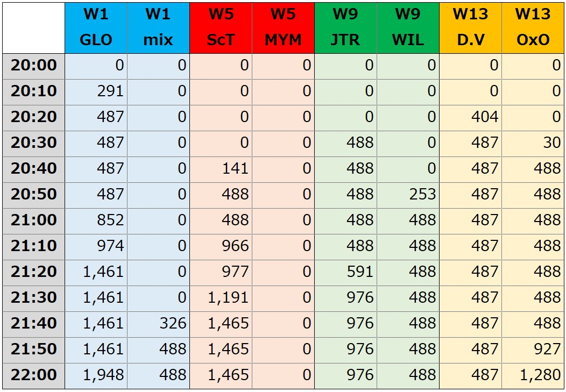Select the 22:00 row label

tap(33, 376)
